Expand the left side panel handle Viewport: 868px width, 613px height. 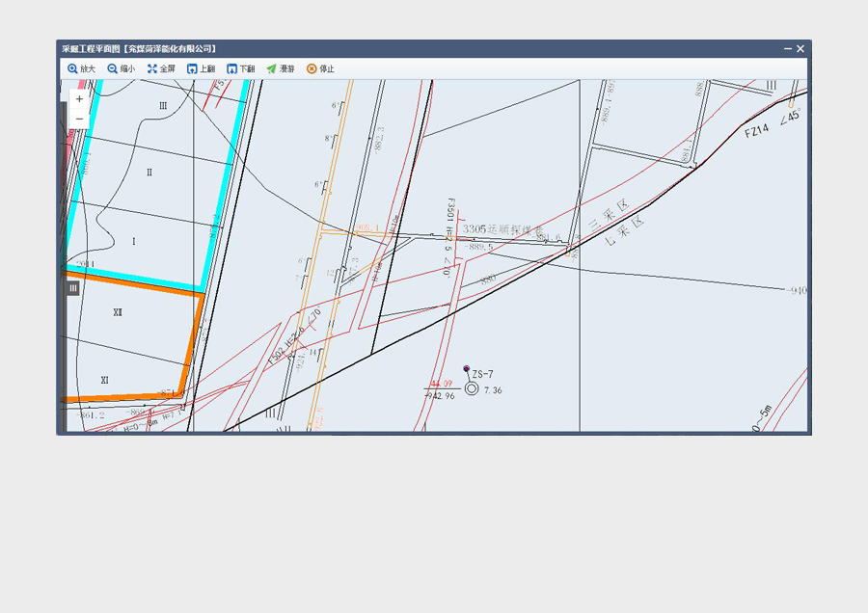pos(72,287)
